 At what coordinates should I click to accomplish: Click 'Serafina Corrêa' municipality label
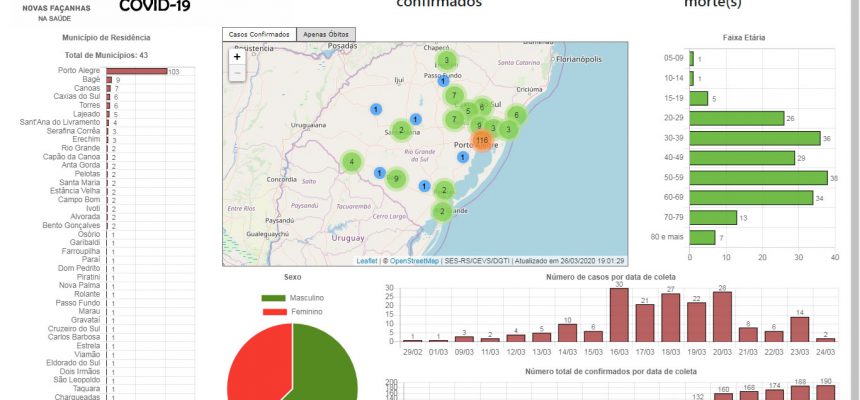[73, 131]
